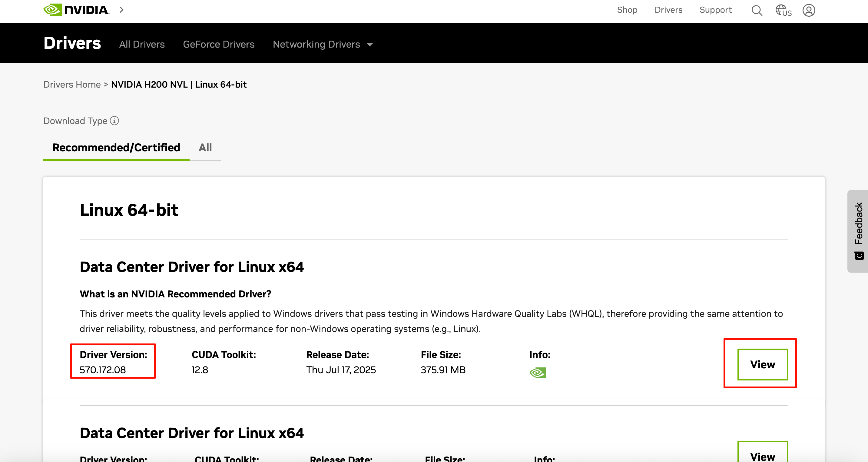Switch to the All download type tab
868x462 pixels.
click(205, 147)
